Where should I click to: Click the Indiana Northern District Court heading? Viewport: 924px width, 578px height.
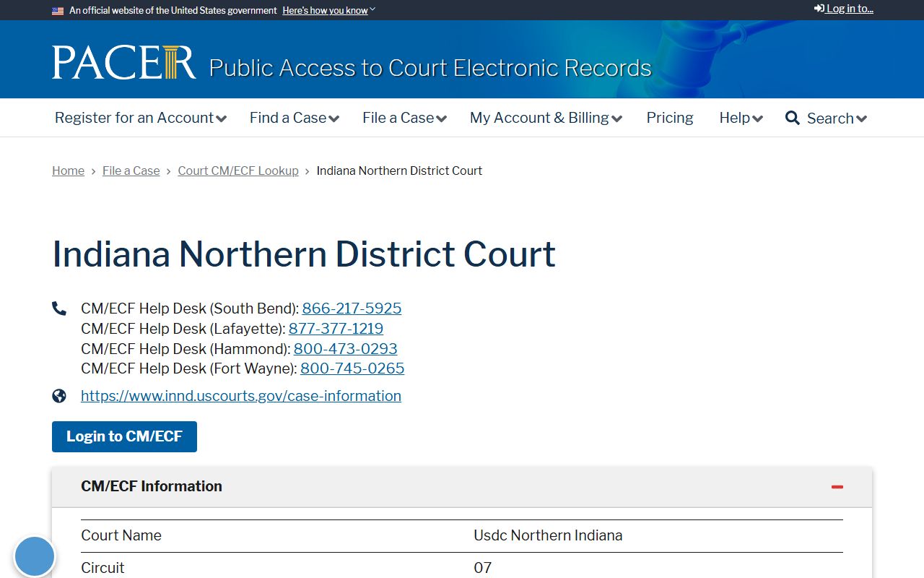tap(304, 254)
